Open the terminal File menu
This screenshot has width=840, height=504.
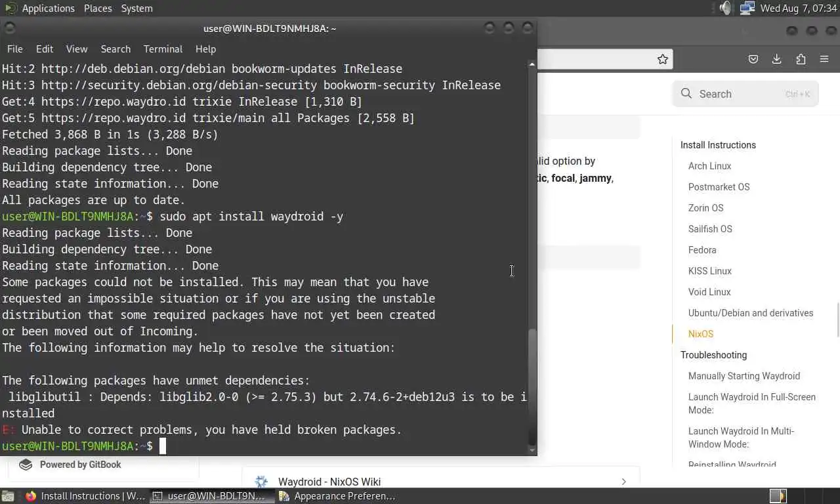pyautogui.click(x=14, y=49)
